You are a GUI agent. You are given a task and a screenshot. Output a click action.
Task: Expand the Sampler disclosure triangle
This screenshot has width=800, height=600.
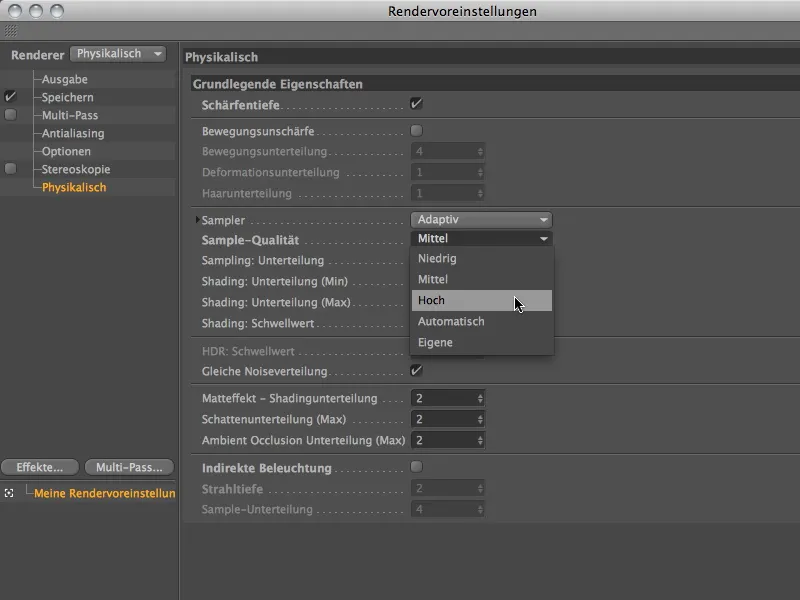(x=197, y=220)
